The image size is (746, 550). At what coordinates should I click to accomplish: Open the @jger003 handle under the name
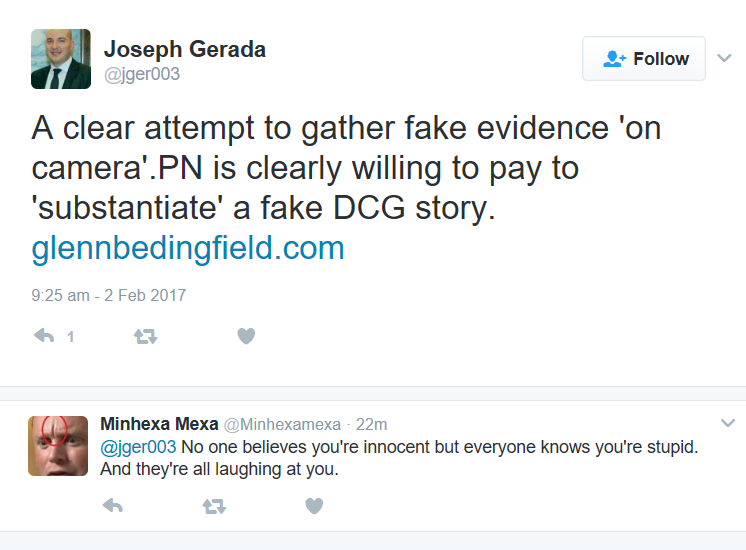[x=142, y=74]
